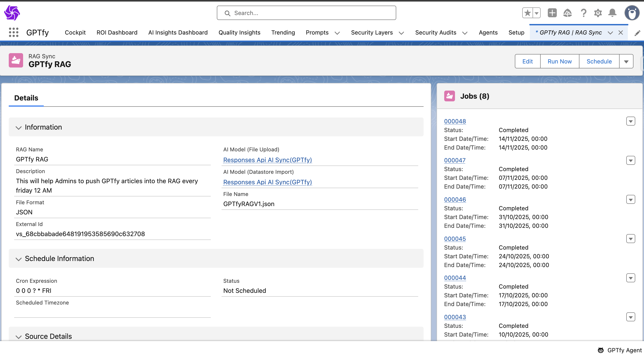Click into the global Search field
The image size is (644, 359).
pos(306,13)
